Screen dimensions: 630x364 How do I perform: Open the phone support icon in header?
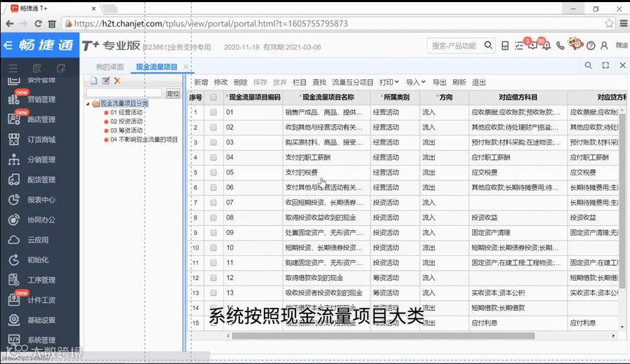tap(560, 46)
